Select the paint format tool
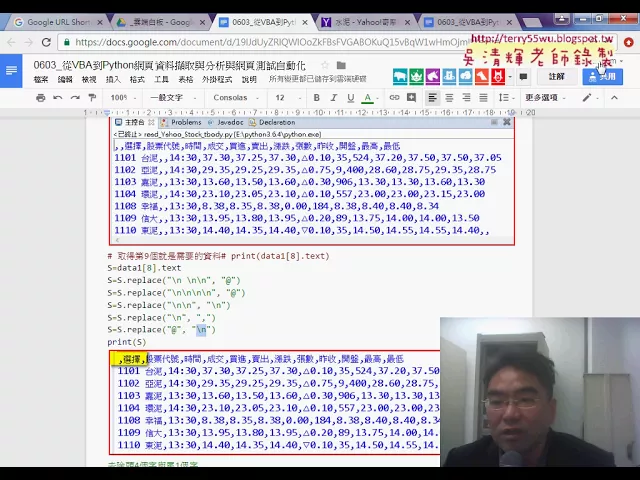 coord(92,98)
